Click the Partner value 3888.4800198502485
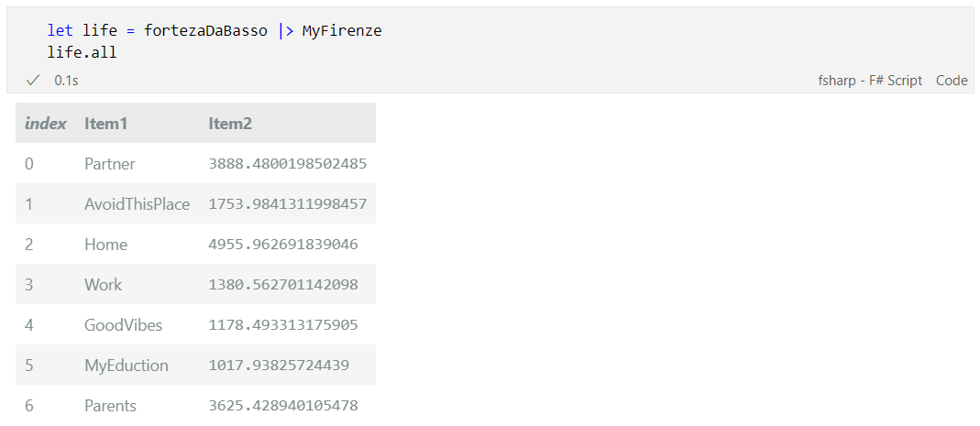Image resolution: width=980 pixels, height=426 pixels. 288,164
